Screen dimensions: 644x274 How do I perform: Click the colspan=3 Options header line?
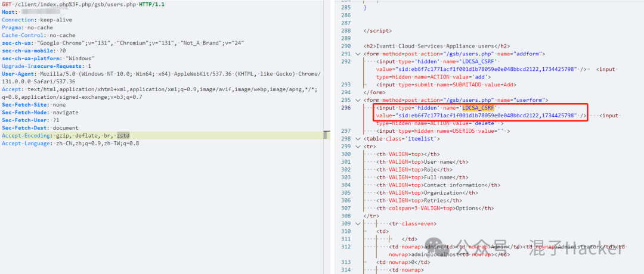(435, 208)
